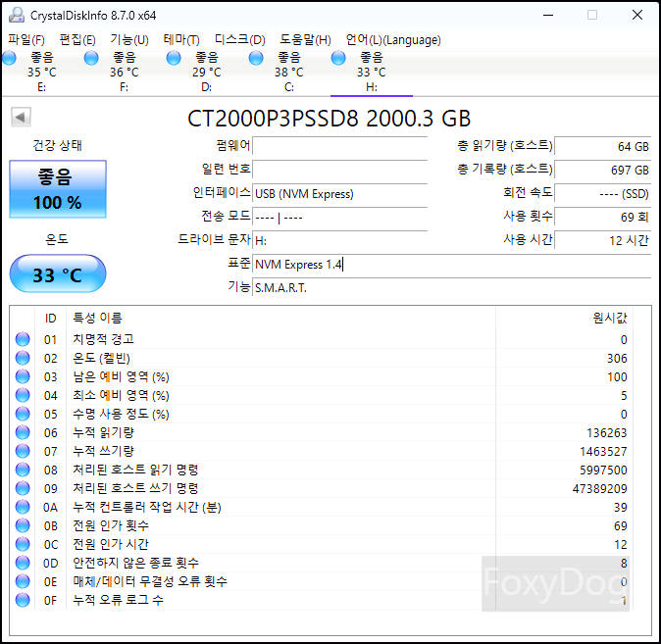The height and width of the screenshot is (644, 661).
Task: Click the blue status orb for F: drive
Action: (91, 58)
